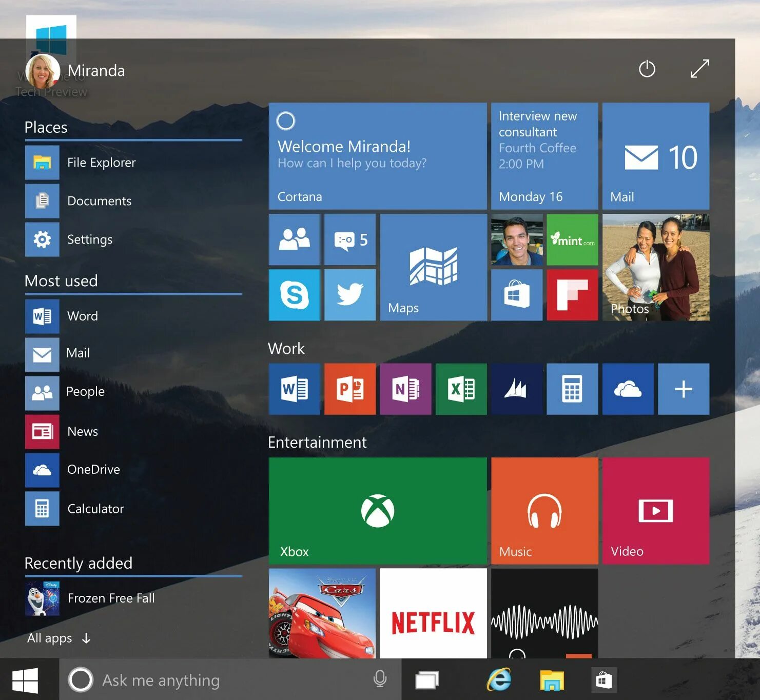The image size is (760, 700).
Task: Open the Messaging tile showing 5
Action: pyautogui.click(x=350, y=239)
